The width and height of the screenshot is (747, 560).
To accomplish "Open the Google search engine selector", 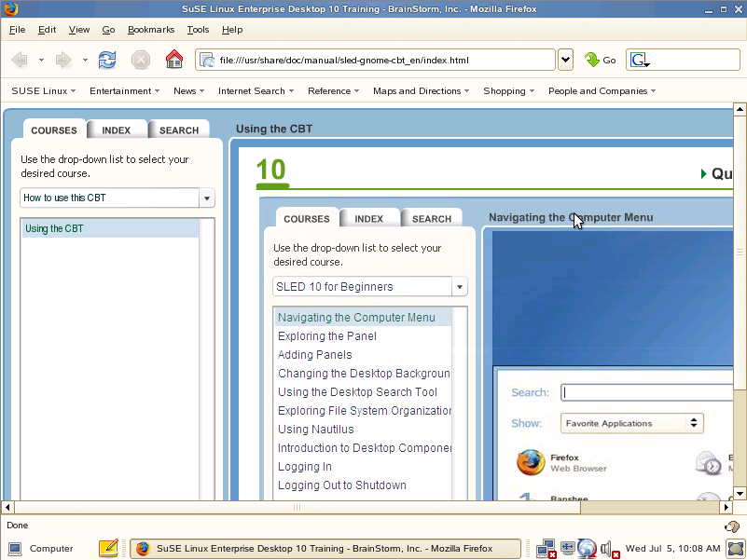I will 640,60.
